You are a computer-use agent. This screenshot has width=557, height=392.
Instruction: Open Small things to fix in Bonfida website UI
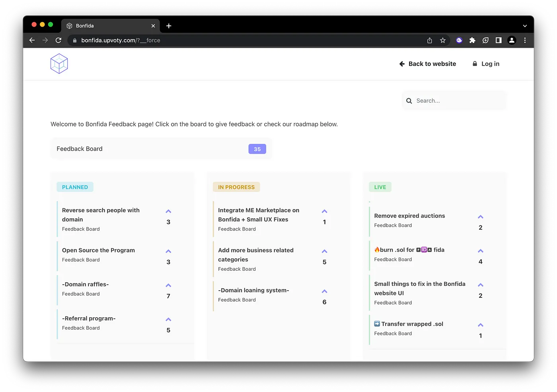(x=420, y=288)
